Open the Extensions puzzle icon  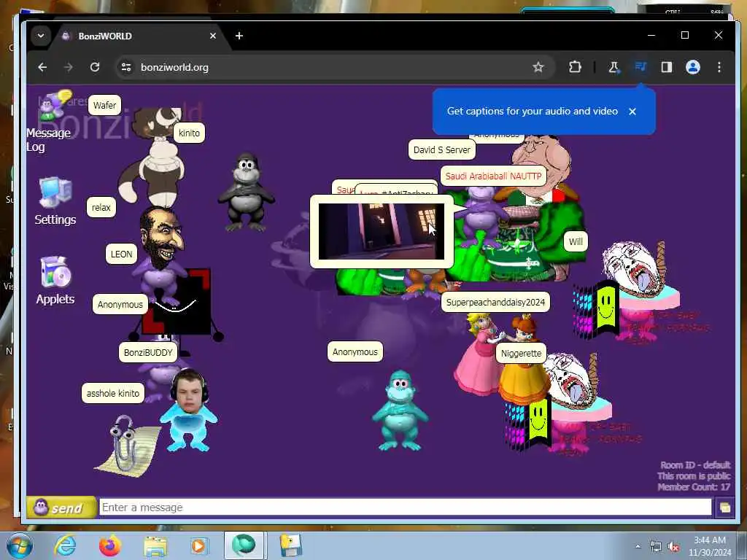coord(575,67)
